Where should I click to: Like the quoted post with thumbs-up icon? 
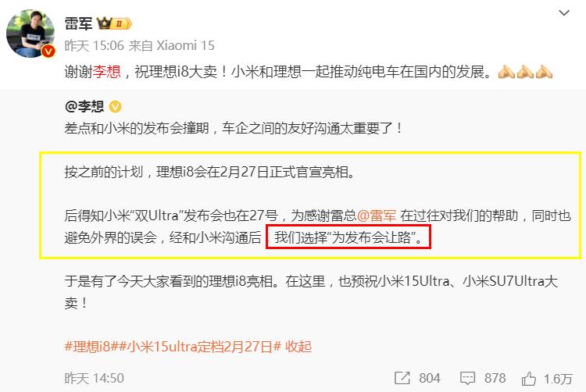pyautogui.click(x=529, y=379)
